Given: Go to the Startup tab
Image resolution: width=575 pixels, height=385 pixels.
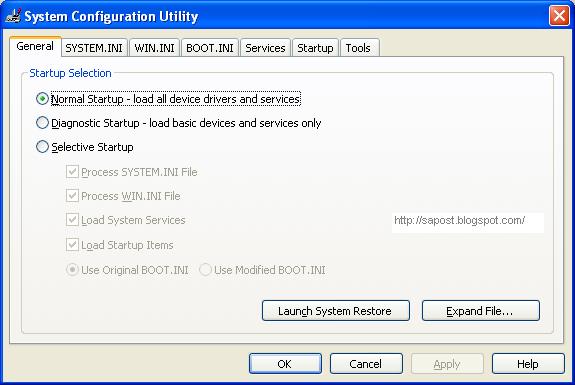Looking at the screenshot, I should click(x=315, y=48).
